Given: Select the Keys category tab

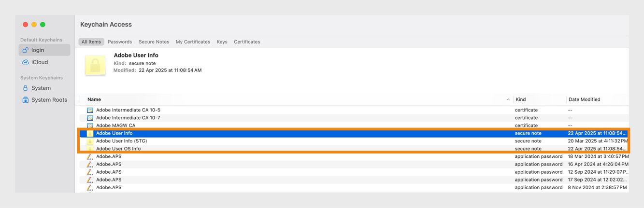Looking at the screenshot, I should tap(222, 42).
